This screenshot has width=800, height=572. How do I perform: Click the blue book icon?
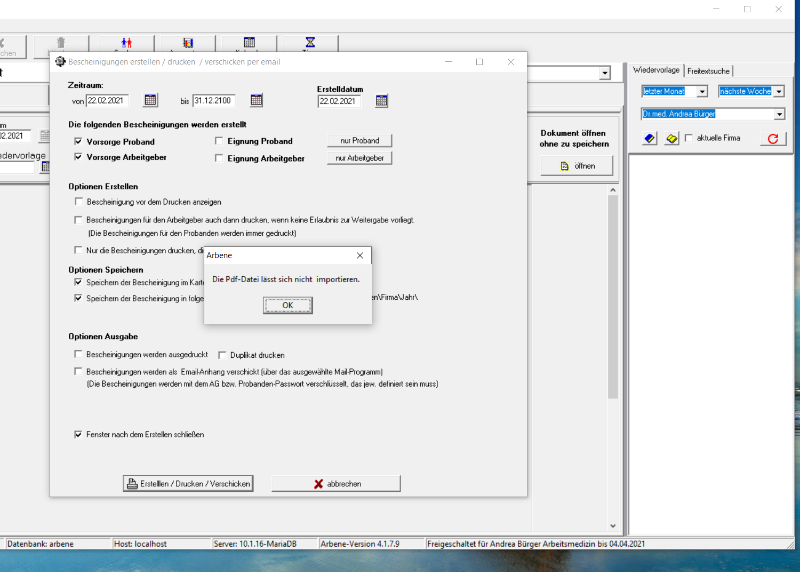click(650, 138)
